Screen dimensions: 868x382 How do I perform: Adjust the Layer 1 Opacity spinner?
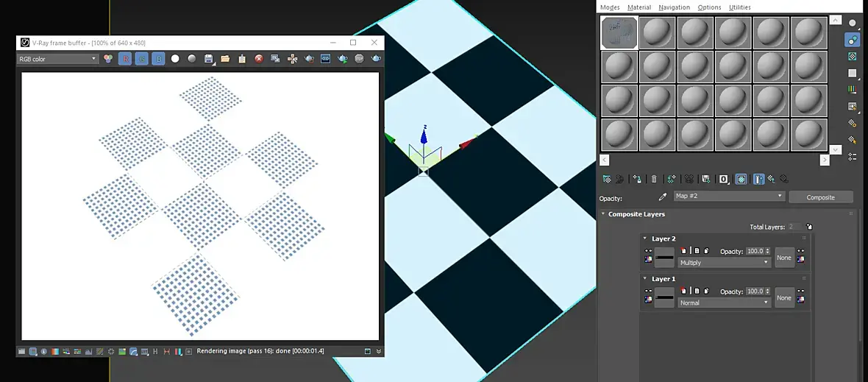tap(768, 291)
